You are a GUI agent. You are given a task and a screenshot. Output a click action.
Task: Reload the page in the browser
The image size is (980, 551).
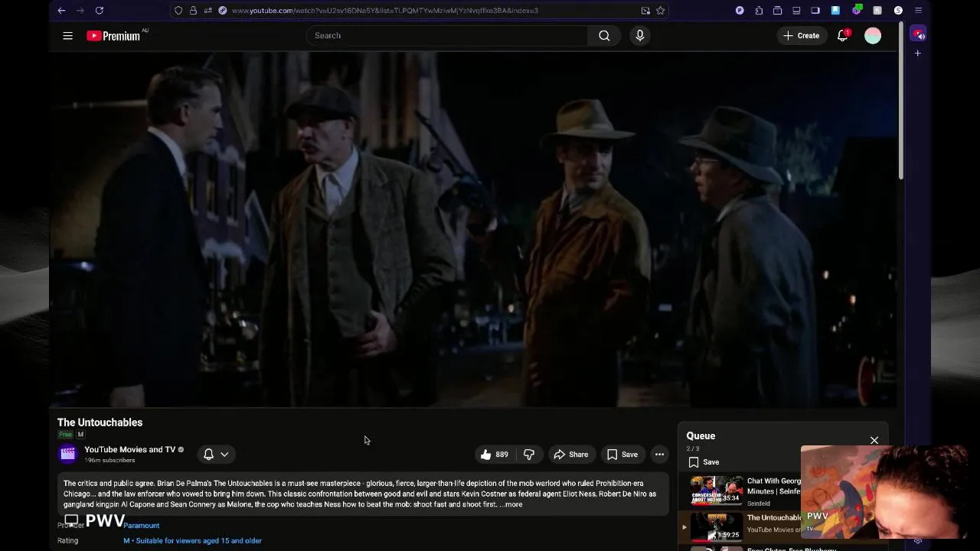point(100,10)
